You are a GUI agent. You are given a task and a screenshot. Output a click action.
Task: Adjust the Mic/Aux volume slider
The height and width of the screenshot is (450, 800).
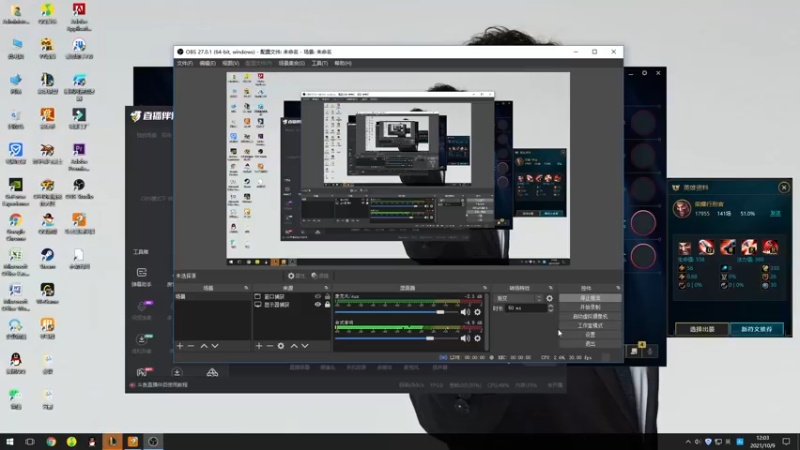pyautogui.click(x=440, y=312)
